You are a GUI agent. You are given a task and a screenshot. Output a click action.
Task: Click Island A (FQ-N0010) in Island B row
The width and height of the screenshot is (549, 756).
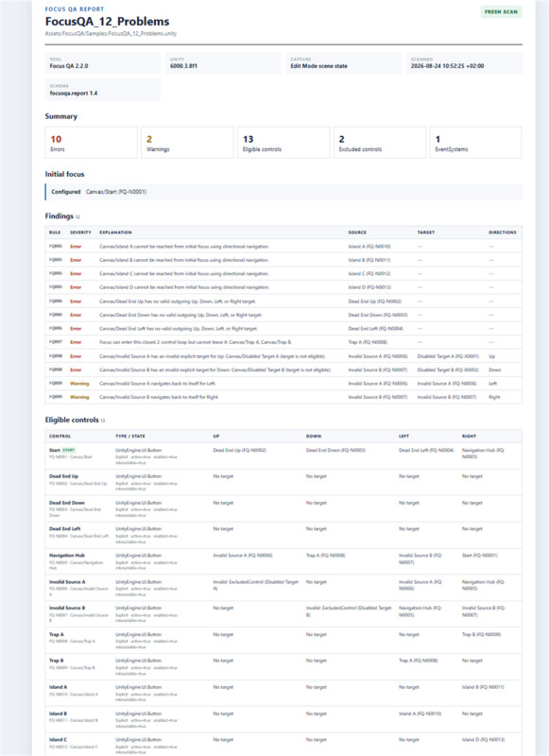coord(420,713)
